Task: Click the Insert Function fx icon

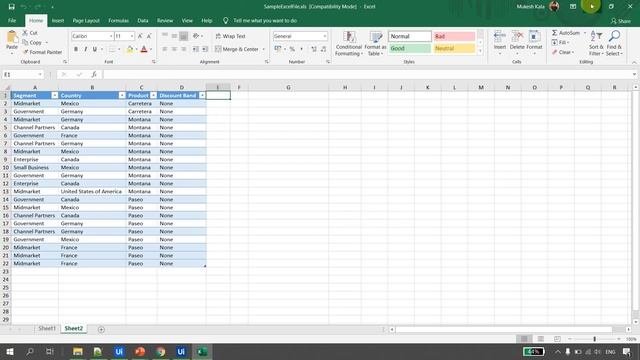Action: click(94, 74)
